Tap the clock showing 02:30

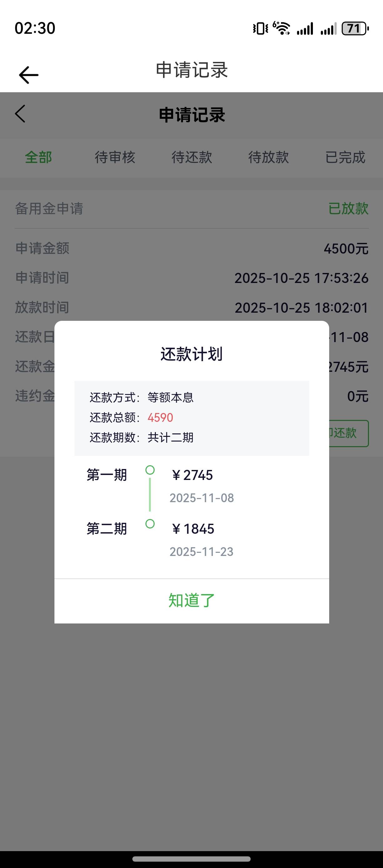point(35,28)
